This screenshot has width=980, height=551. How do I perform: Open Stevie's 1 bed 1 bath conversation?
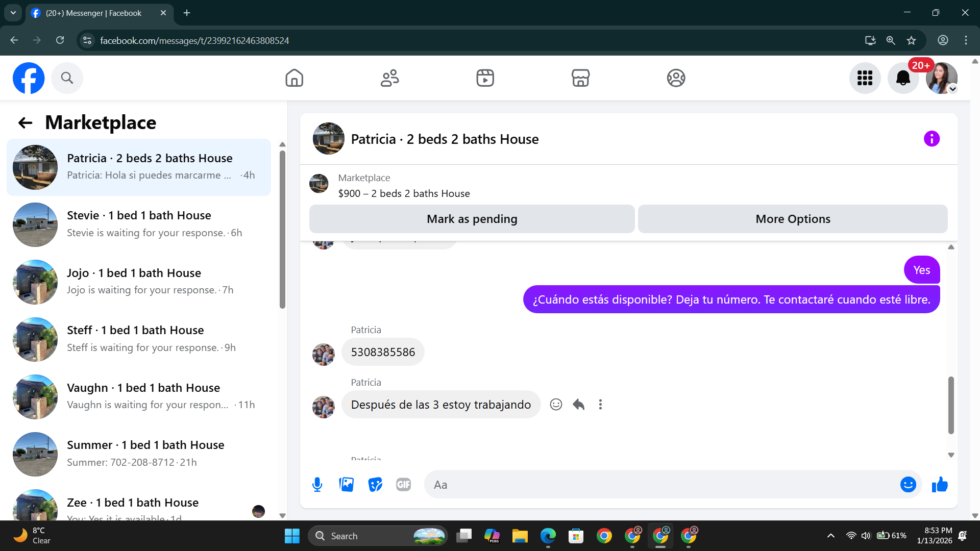[139, 224]
